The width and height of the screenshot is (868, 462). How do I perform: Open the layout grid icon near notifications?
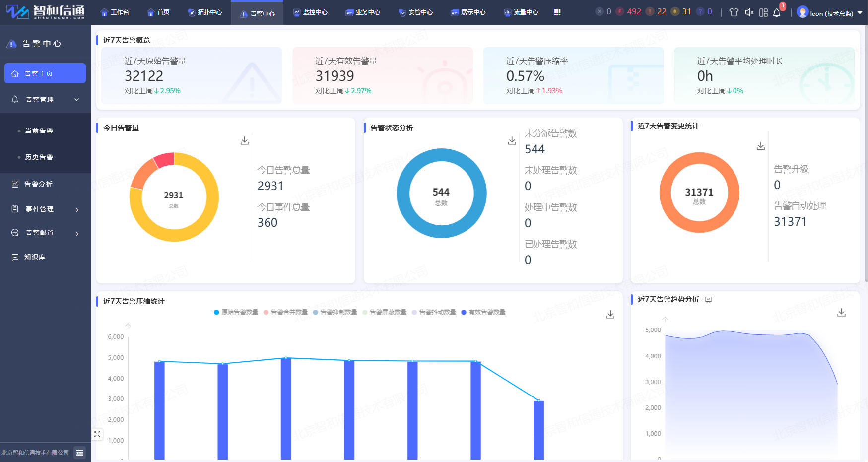[763, 12]
